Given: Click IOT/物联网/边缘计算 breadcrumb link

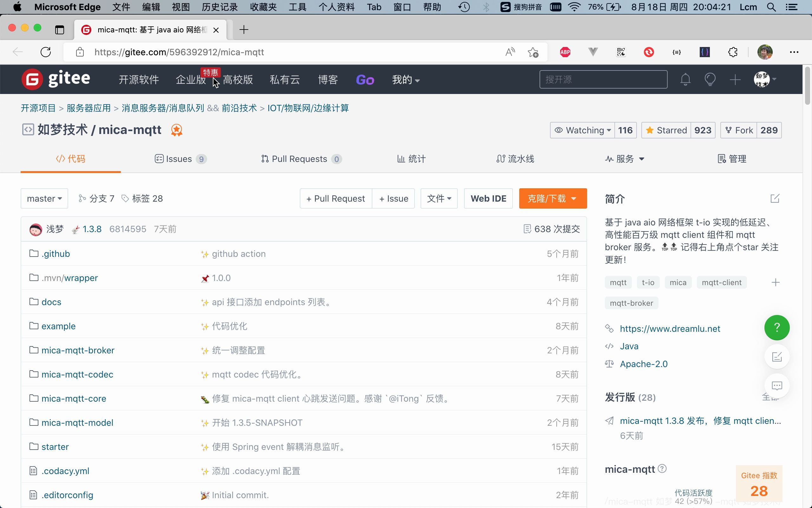Looking at the screenshot, I should pyautogui.click(x=308, y=108).
